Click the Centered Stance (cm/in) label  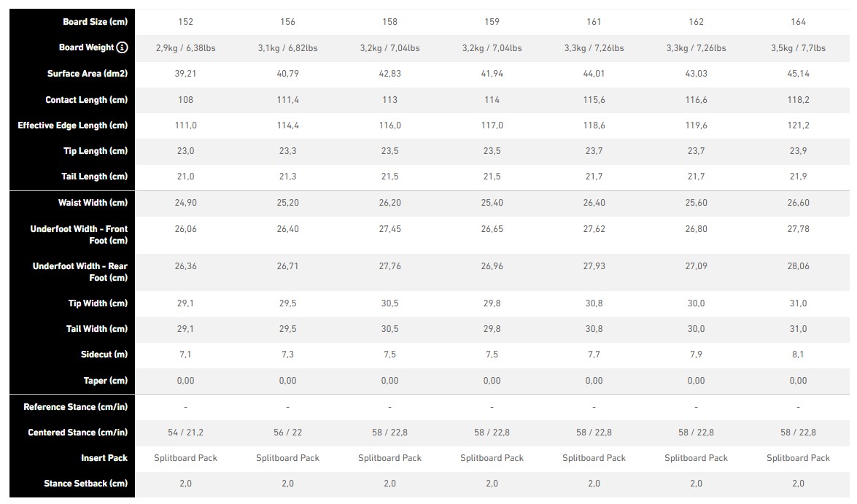(x=77, y=433)
